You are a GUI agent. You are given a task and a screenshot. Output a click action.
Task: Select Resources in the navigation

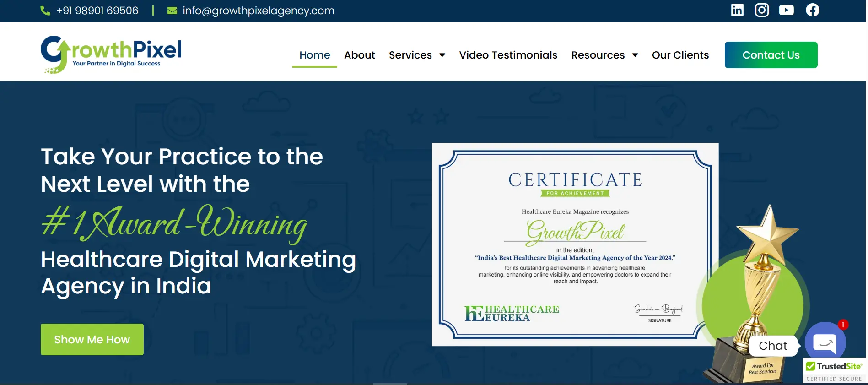[x=598, y=55]
